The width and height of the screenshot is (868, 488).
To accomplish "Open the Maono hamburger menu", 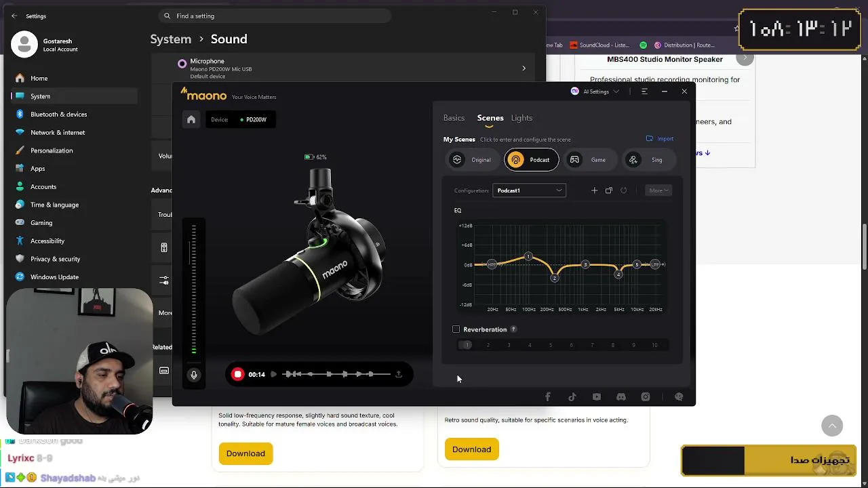I will (644, 91).
